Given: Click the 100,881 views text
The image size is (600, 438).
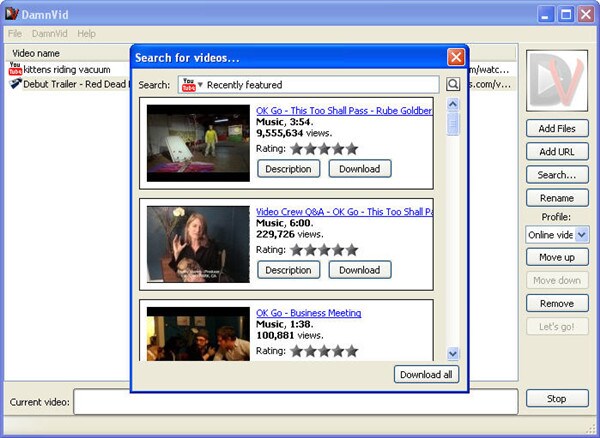Looking at the screenshot, I should click(290, 335).
